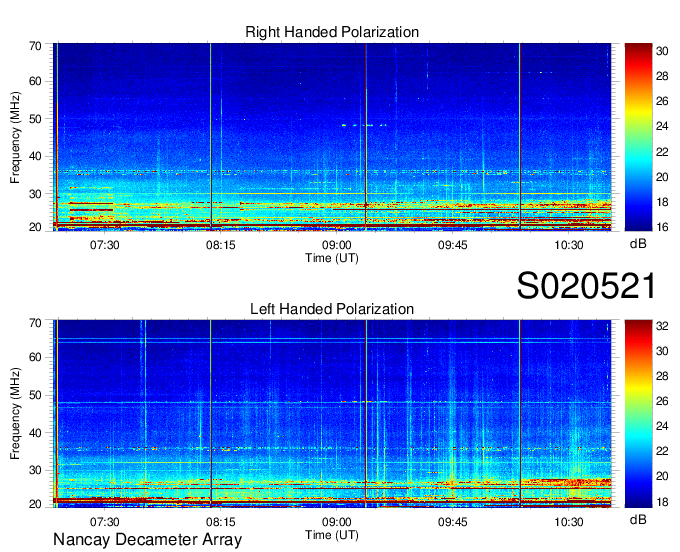Click dB unit label under lower colorbar

point(638,519)
